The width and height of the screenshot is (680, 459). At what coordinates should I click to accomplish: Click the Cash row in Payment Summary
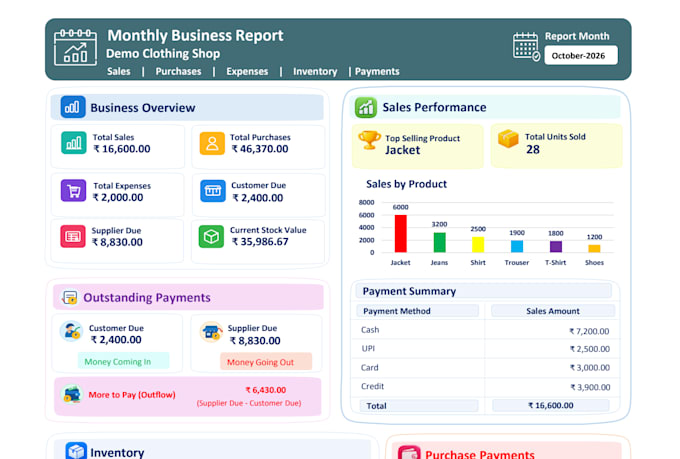485,330
